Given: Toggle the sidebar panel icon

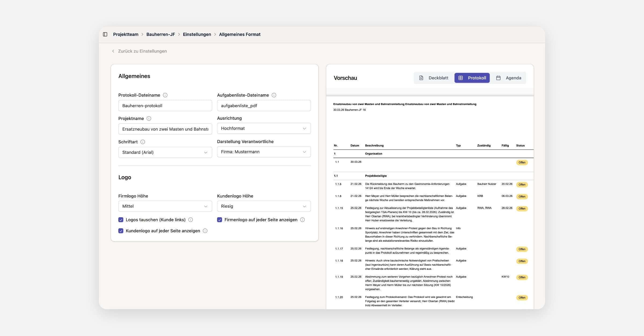Looking at the screenshot, I should [105, 34].
